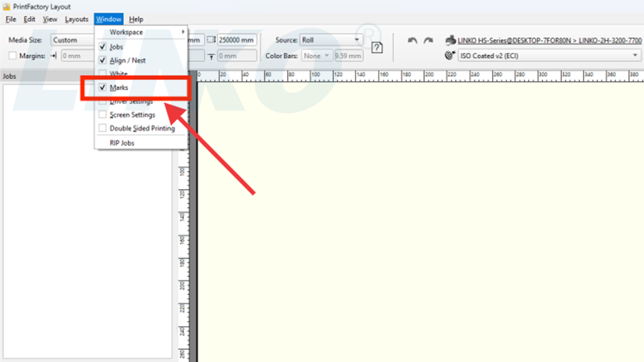Viewport: 644px width, 362px height.
Task: Choose RIP Jobs from Window menu
Action: tap(141, 143)
